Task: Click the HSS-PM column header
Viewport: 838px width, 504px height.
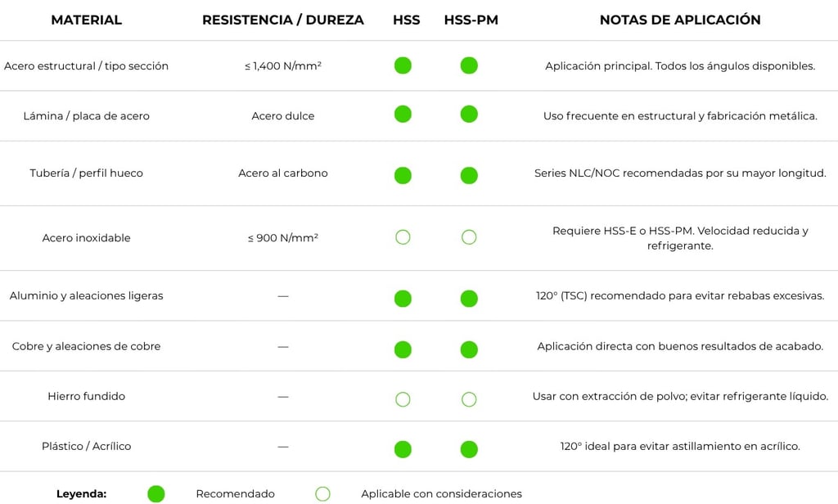Action: (471, 20)
